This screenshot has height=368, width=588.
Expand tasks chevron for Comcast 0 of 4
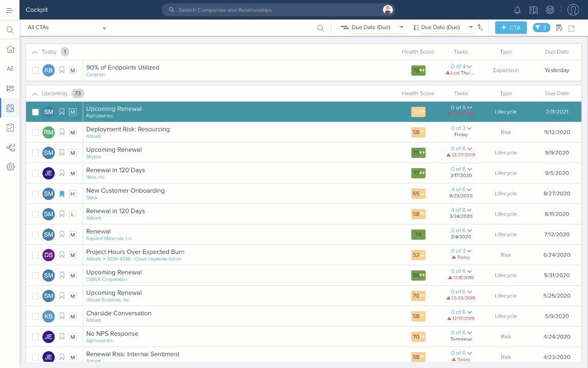[x=469, y=66]
